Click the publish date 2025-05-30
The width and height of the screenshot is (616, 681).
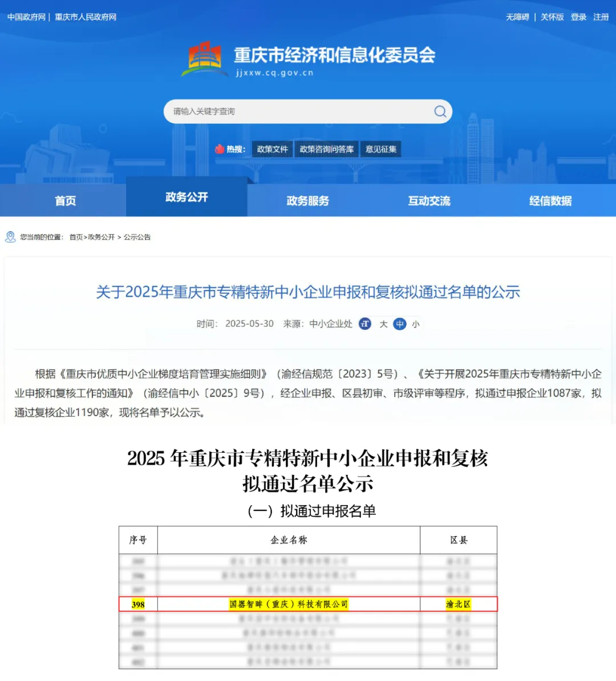point(249,324)
